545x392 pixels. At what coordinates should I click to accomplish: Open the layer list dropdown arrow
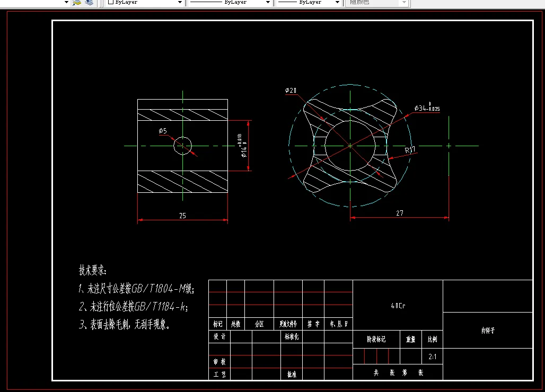click(x=66, y=3)
